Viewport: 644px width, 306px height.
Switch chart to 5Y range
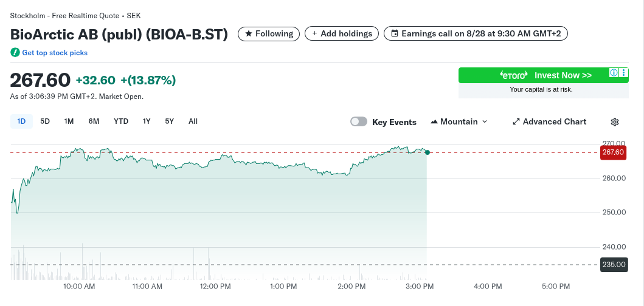click(x=170, y=121)
